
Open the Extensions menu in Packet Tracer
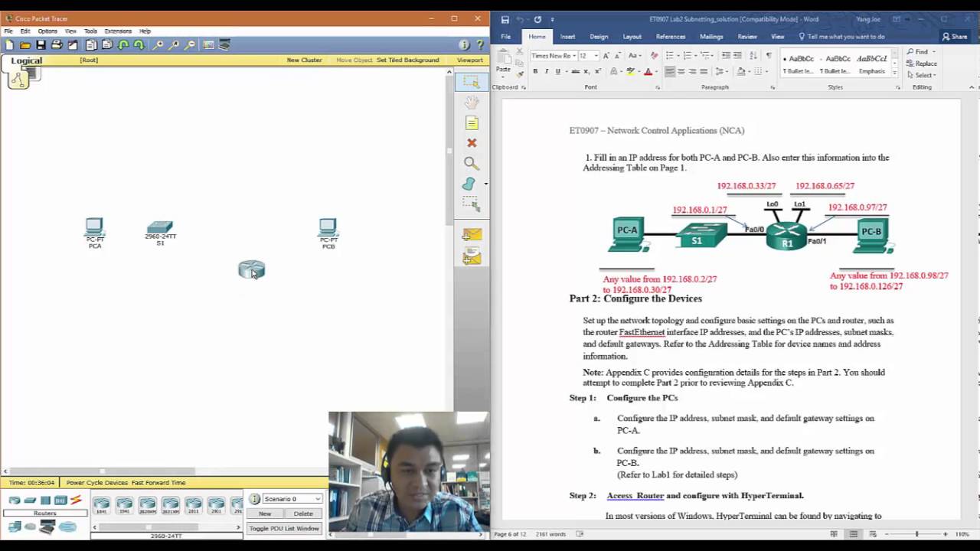(x=118, y=31)
